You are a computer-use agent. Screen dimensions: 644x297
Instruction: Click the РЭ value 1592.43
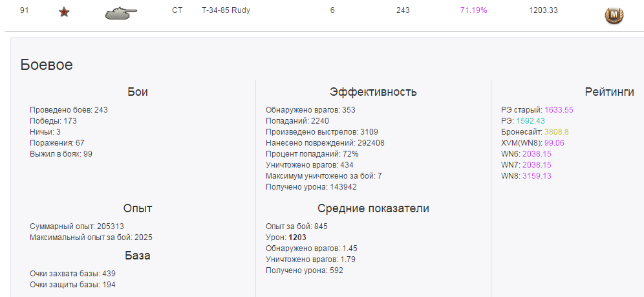click(x=531, y=121)
